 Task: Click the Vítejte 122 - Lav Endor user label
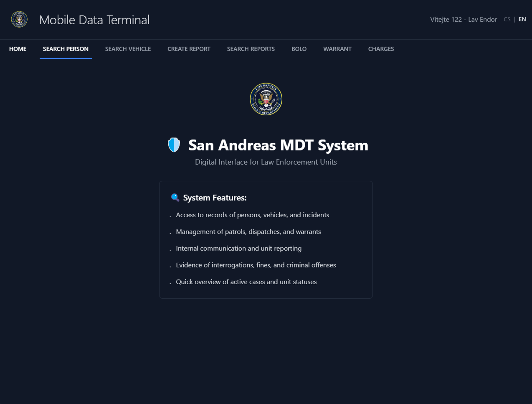tap(464, 19)
